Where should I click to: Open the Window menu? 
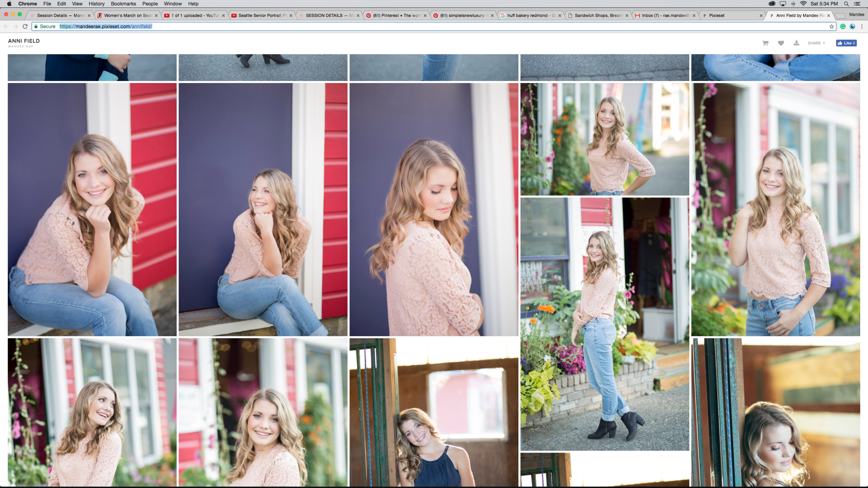(173, 4)
